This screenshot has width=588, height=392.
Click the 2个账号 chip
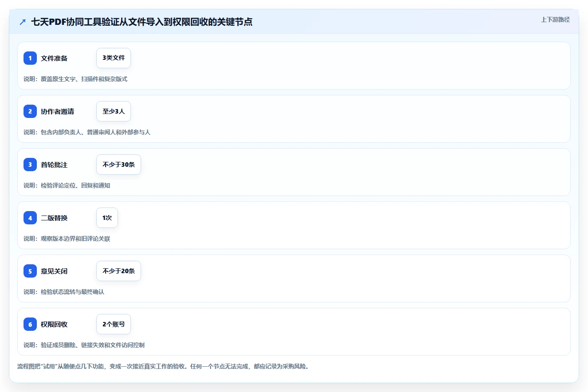(x=114, y=324)
